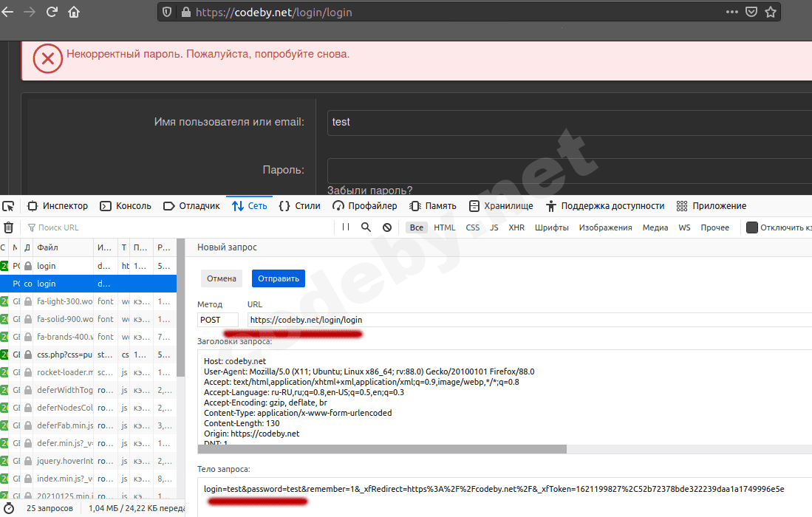Toggle the disable cache checkbox
The image size is (812, 517).
pyautogui.click(x=752, y=227)
